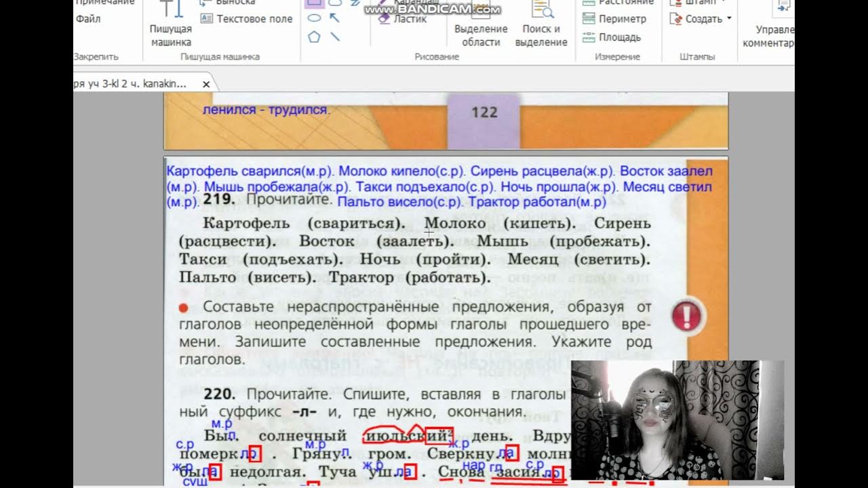Image resolution: width=868 pixels, height=488 pixels.
Task: Pick the pentagon polygon drawing tool
Action: tap(314, 37)
